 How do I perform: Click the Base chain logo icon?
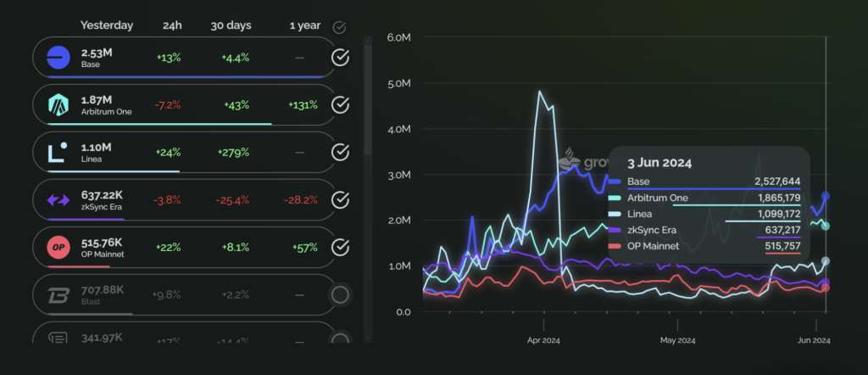click(58, 58)
